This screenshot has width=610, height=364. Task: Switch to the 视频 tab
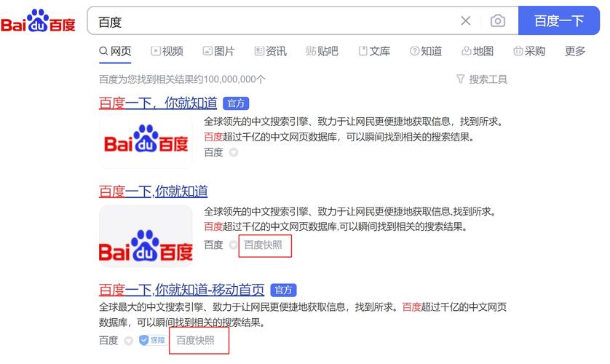click(x=167, y=51)
